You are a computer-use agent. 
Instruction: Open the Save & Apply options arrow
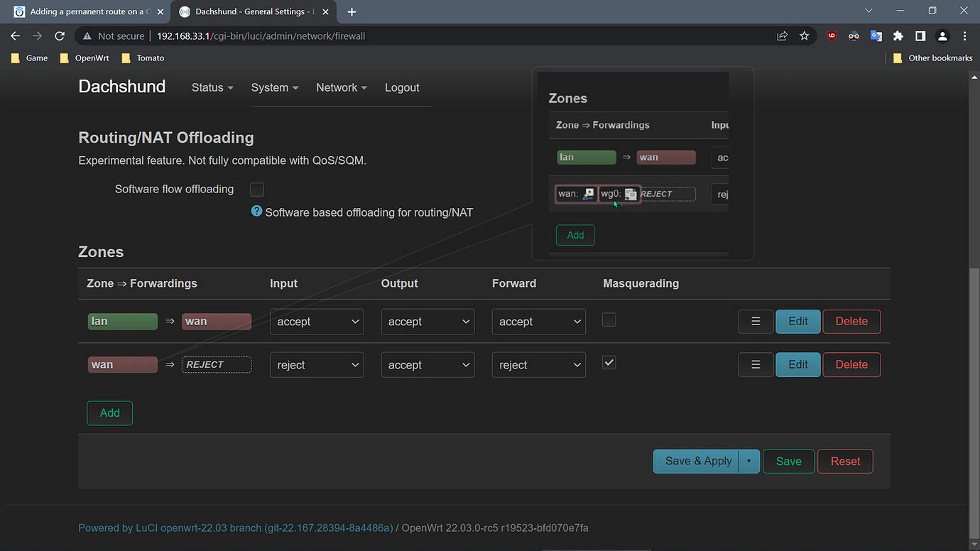click(748, 461)
